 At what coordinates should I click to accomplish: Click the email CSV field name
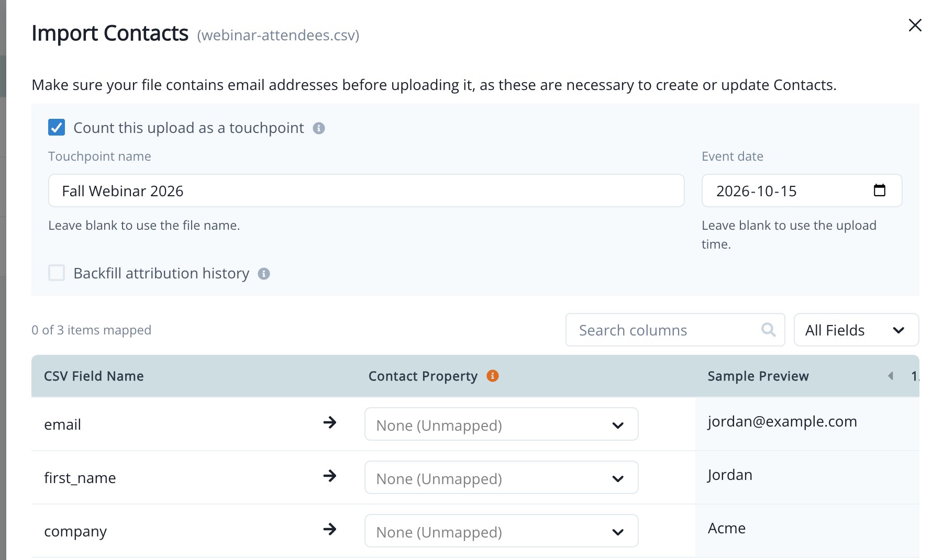coord(62,424)
